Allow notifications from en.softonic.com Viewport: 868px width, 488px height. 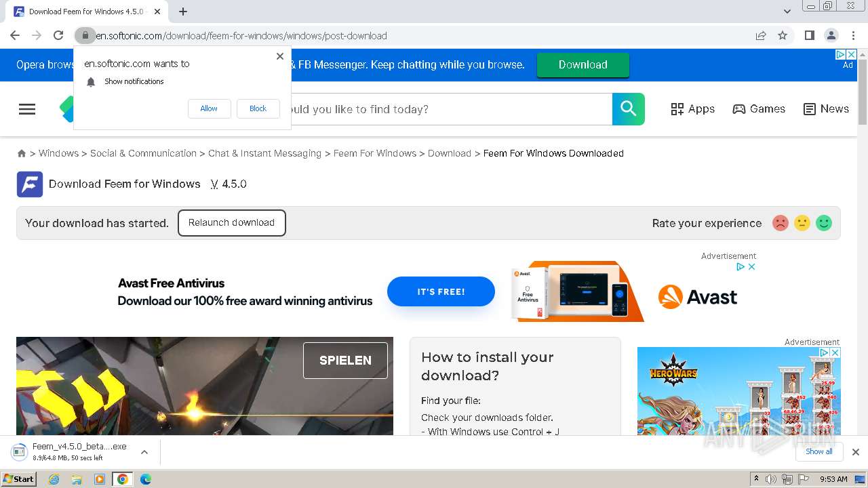(209, 108)
